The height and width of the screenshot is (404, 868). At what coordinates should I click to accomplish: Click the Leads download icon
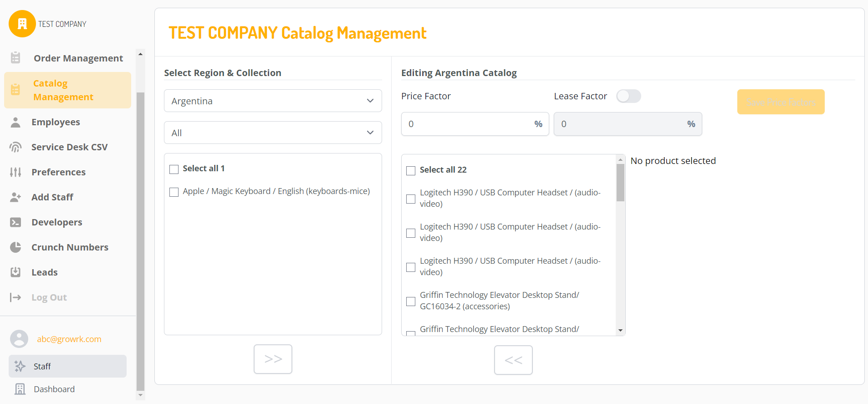(x=15, y=272)
